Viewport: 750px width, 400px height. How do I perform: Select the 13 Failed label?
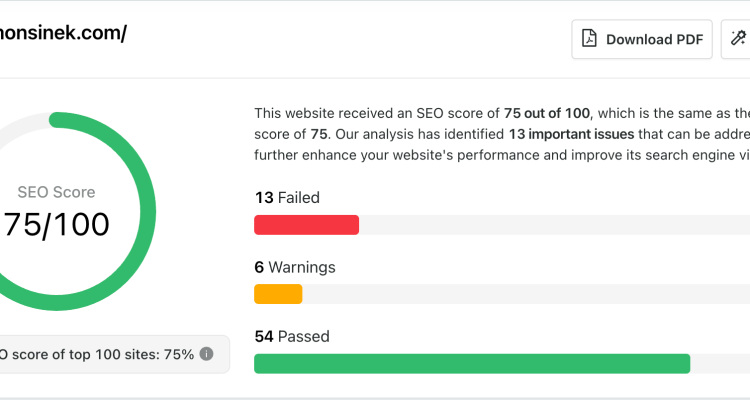287,198
